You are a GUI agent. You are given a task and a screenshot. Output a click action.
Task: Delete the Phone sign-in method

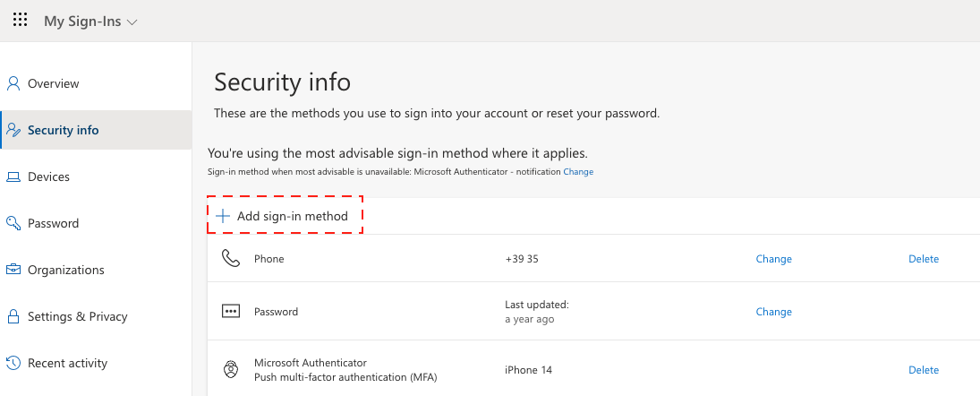(924, 259)
